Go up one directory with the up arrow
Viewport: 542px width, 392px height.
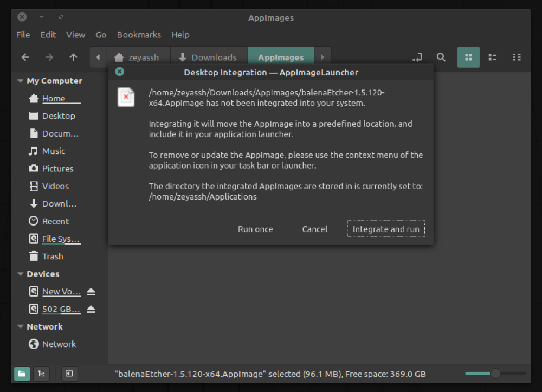click(73, 57)
